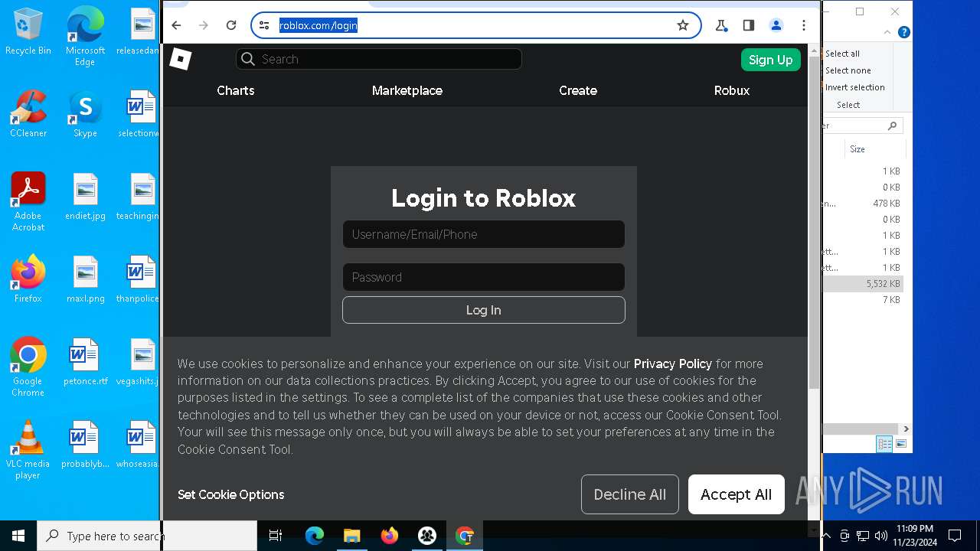Click the Windows taskbar search box
The height and width of the screenshot is (551, 980).
(147, 536)
